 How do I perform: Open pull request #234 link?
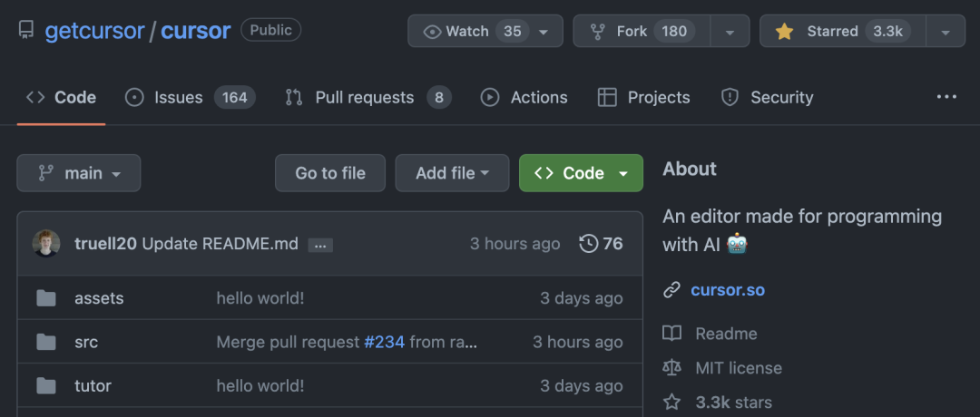pyautogui.click(x=385, y=342)
